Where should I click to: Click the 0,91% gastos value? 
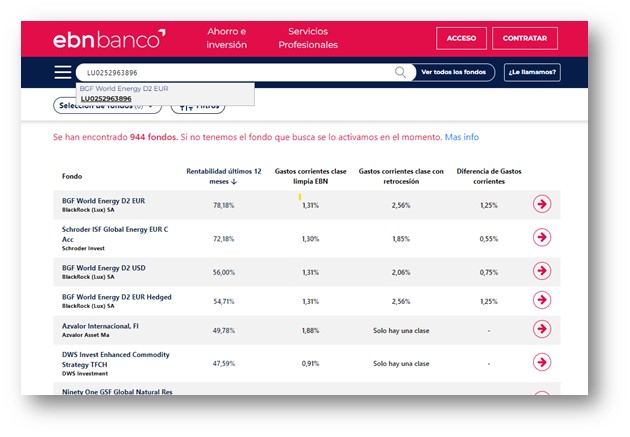(x=310, y=363)
